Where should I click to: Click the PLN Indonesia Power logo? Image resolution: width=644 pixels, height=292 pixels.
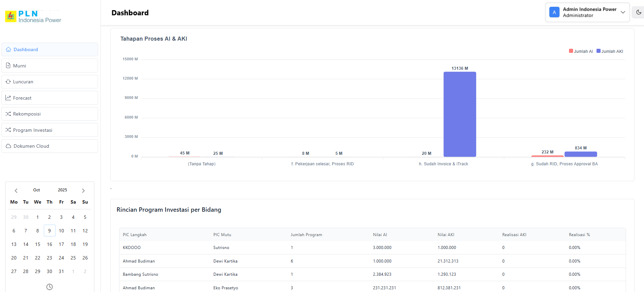click(33, 16)
